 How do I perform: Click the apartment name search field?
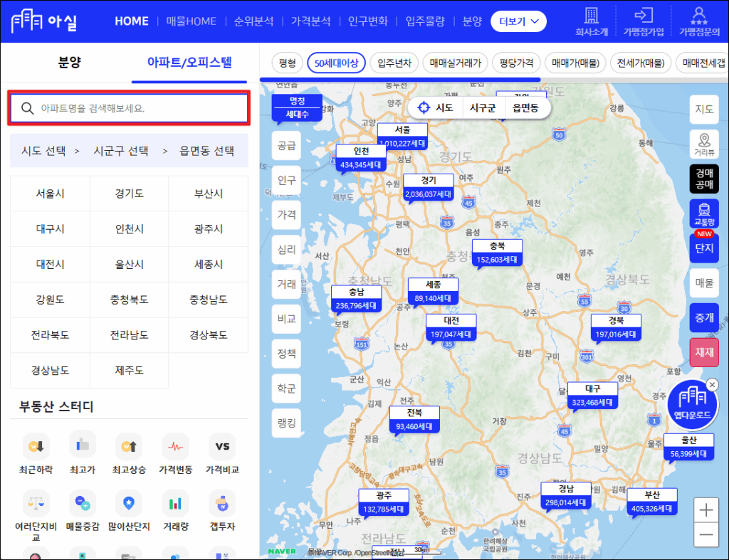(x=129, y=108)
